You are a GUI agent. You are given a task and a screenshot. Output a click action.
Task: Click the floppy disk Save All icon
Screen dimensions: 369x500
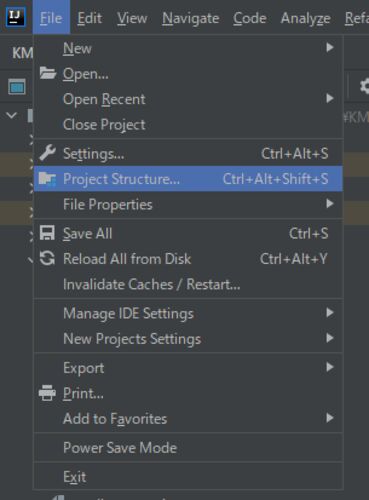tap(47, 233)
